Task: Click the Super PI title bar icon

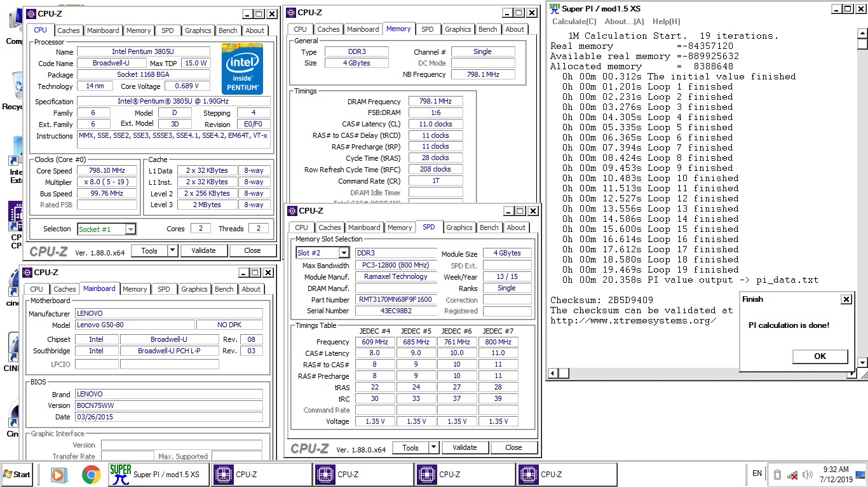Action: click(x=554, y=9)
